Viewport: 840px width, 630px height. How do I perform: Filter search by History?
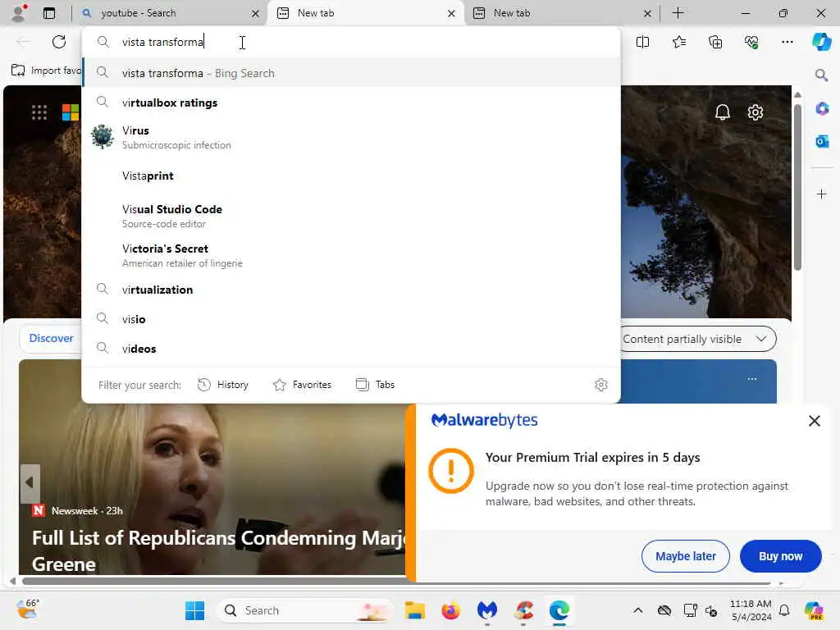(223, 385)
